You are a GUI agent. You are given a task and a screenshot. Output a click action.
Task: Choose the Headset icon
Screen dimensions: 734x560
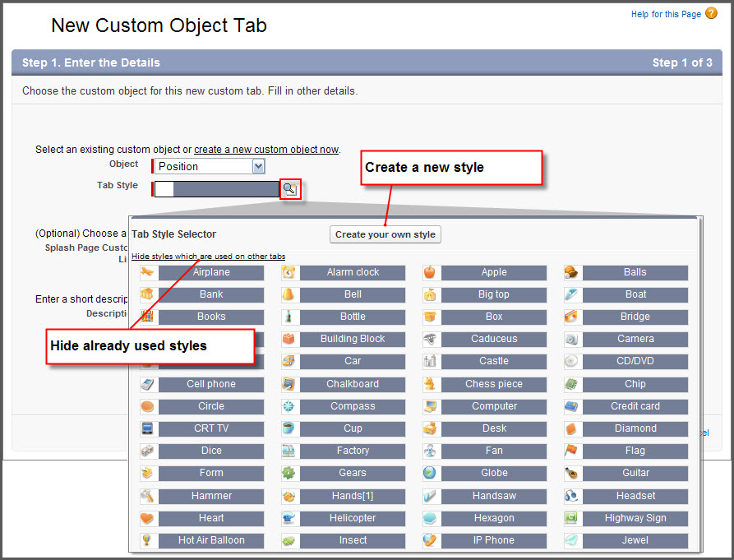(x=571, y=496)
